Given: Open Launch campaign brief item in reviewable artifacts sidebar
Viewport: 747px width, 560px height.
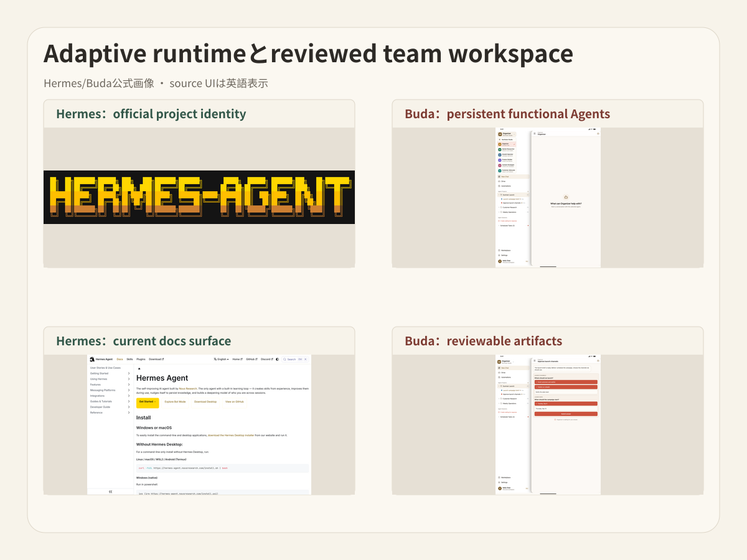Looking at the screenshot, I should tap(511, 390).
